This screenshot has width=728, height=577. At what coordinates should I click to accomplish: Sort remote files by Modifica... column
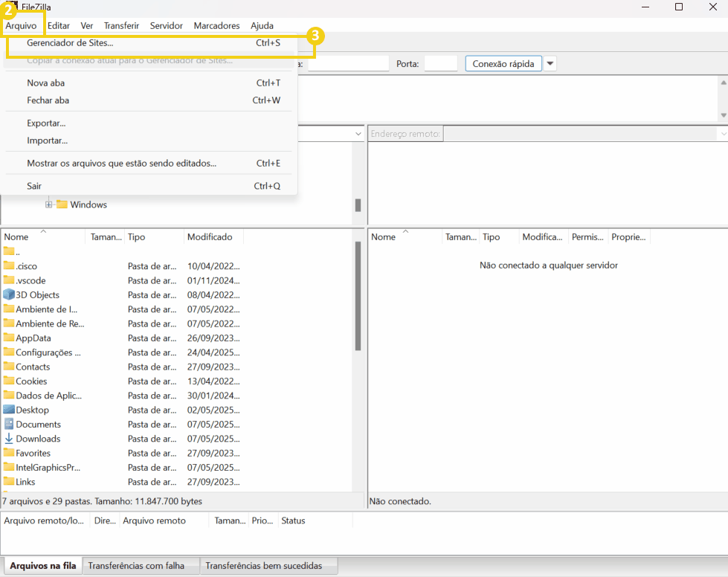pos(543,236)
